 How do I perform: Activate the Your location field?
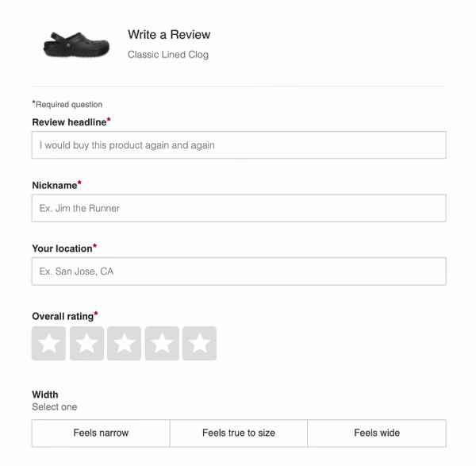(239, 272)
